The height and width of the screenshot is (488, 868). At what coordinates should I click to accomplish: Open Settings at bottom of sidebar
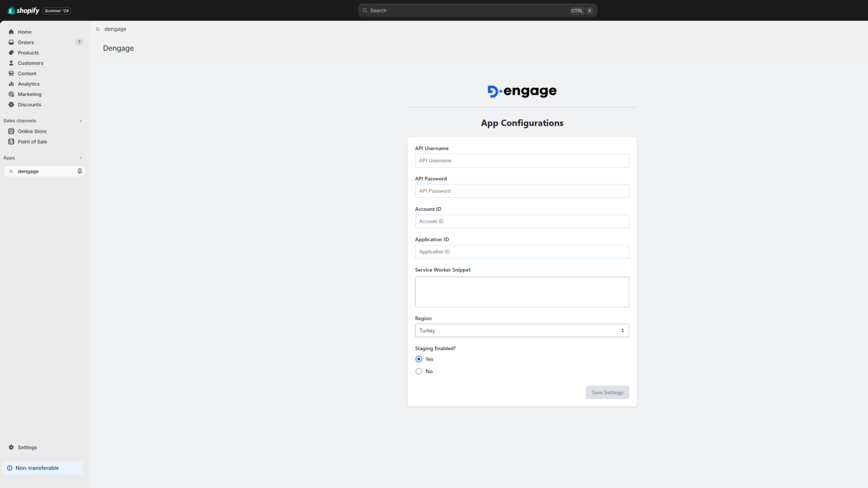click(x=27, y=447)
